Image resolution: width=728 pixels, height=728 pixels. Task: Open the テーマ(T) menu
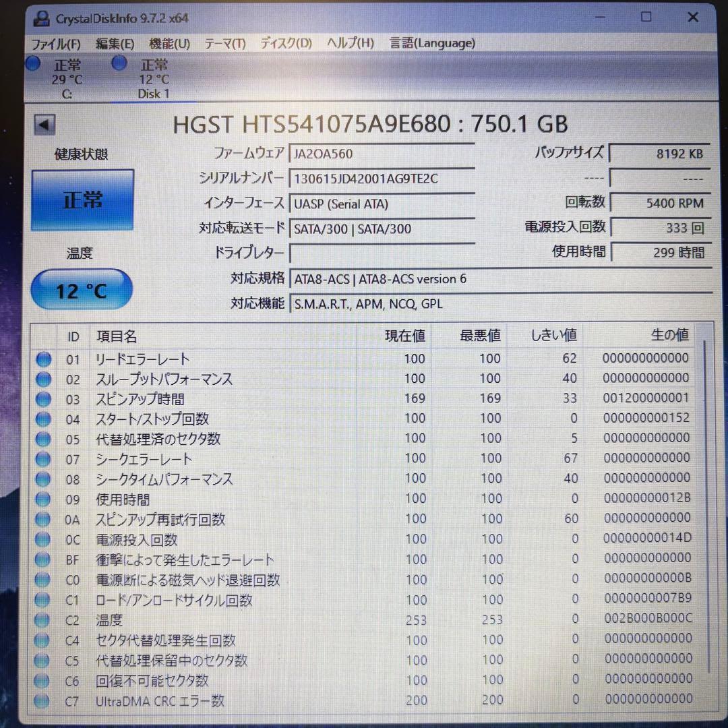[224, 42]
